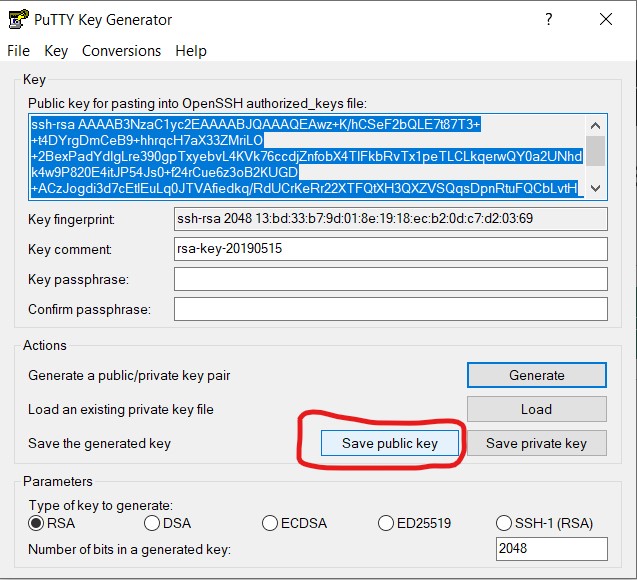Click the public key scroll up arrow
The height and width of the screenshot is (580, 637).
tap(596, 126)
